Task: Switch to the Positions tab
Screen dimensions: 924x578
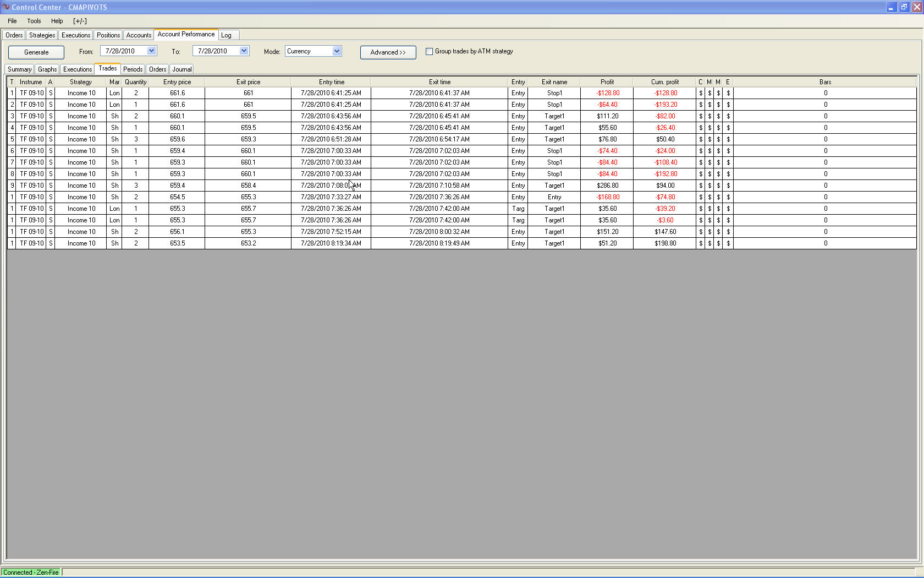Action: click(108, 35)
